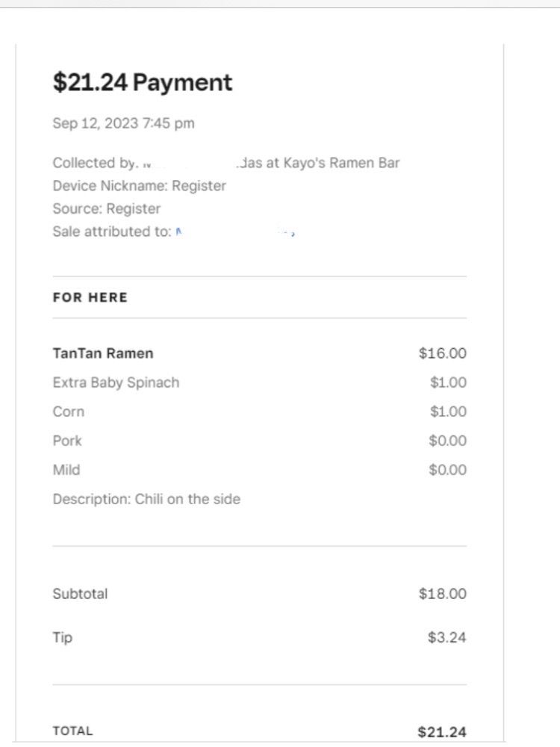560x747 pixels.
Task: Select the Source: Register line
Action: tap(106, 208)
